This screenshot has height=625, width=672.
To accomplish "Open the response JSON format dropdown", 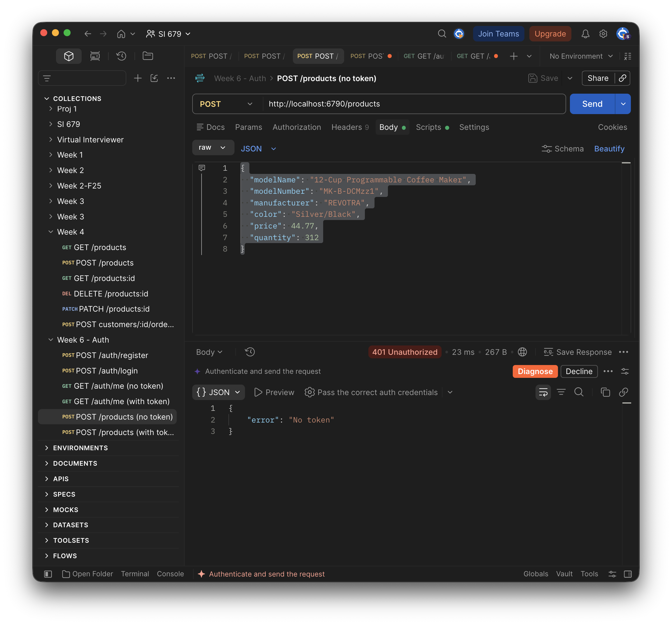I will pos(218,392).
